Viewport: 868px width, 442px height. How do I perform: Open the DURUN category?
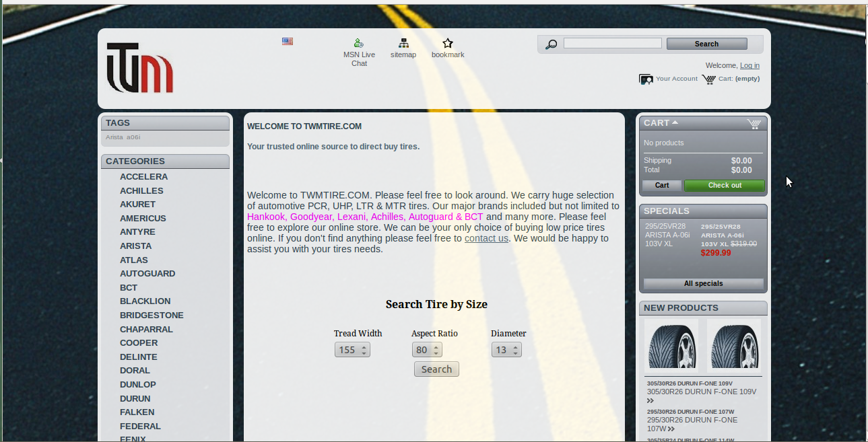coord(135,399)
